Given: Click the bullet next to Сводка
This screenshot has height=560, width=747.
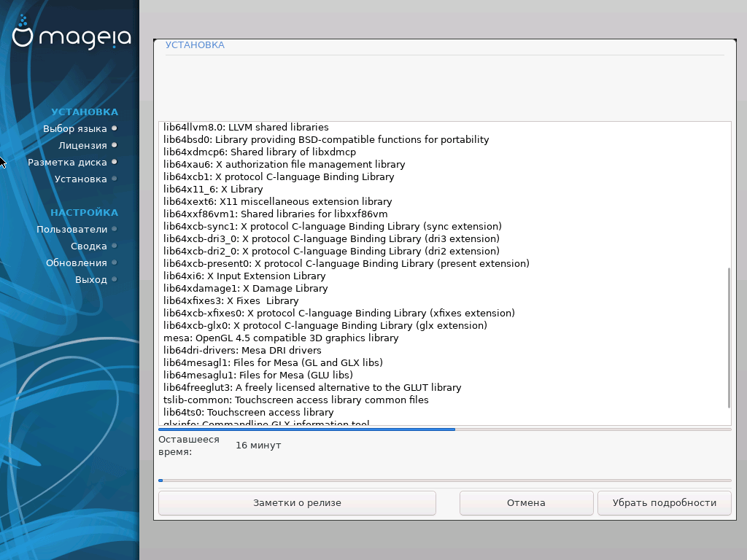Looking at the screenshot, I should coord(115,246).
